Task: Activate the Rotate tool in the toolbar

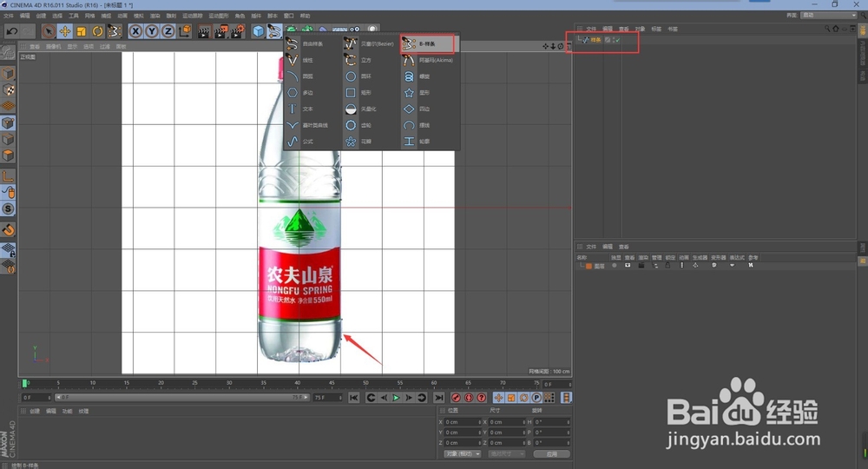Action: pos(97,31)
